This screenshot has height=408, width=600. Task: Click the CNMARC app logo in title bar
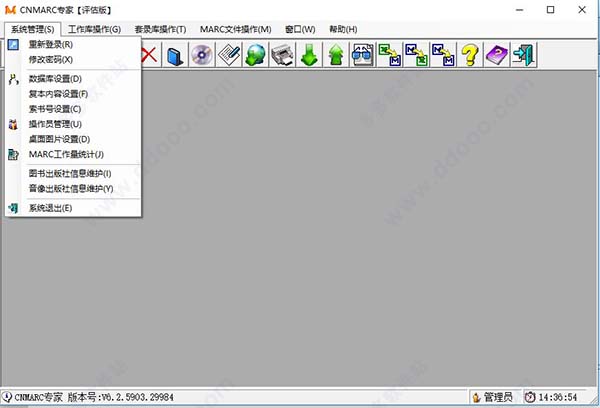(x=10, y=10)
